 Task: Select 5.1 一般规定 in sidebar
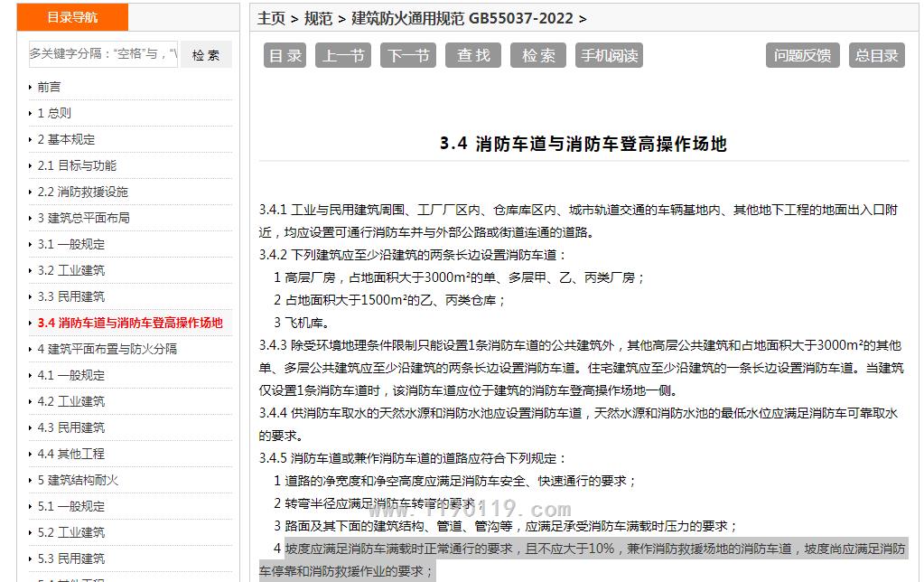click(71, 506)
